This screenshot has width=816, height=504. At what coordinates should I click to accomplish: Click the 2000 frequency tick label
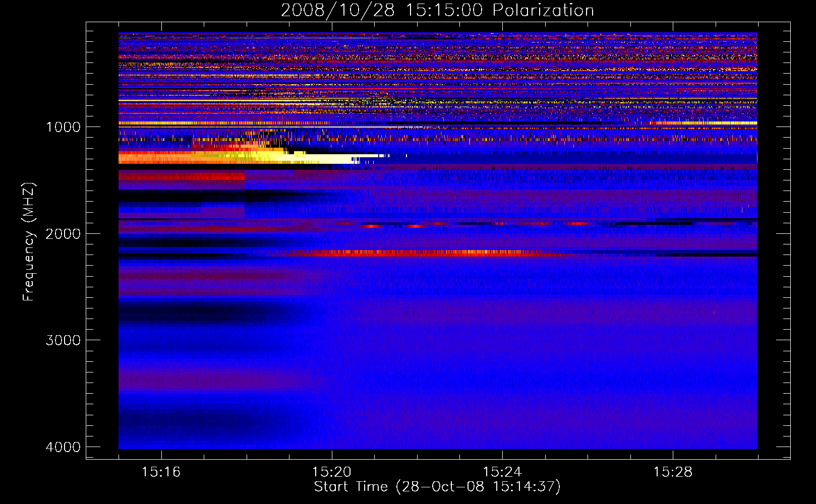tap(63, 234)
